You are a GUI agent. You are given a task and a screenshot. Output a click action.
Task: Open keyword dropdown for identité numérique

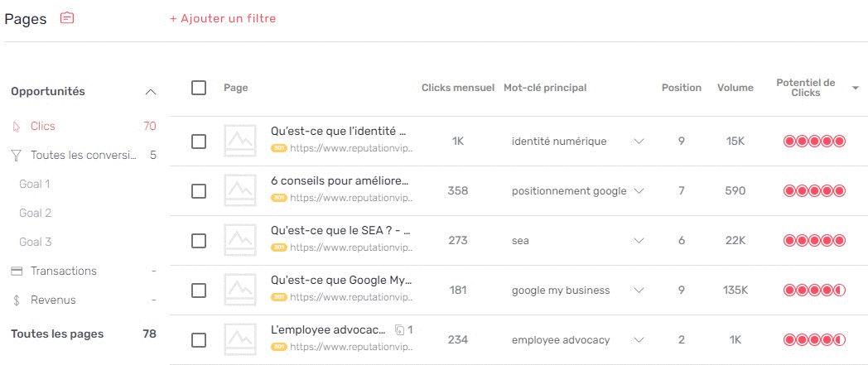pyautogui.click(x=639, y=142)
